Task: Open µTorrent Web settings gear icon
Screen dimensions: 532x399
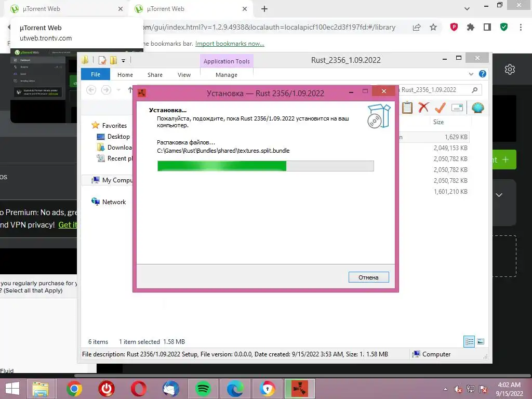Action: [x=510, y=69]
